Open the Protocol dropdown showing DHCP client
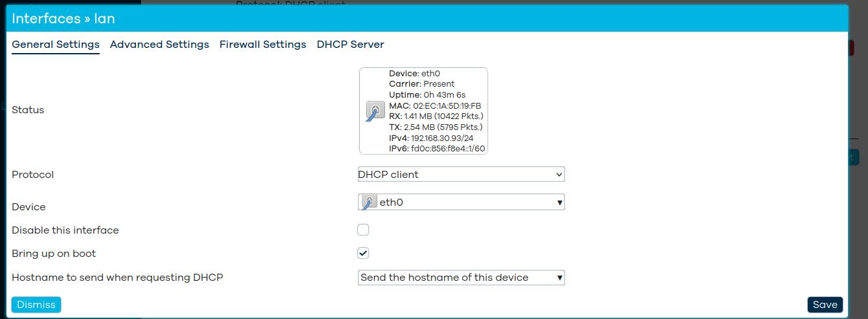The width and height of the screenshot is (868, 319). 461,174
